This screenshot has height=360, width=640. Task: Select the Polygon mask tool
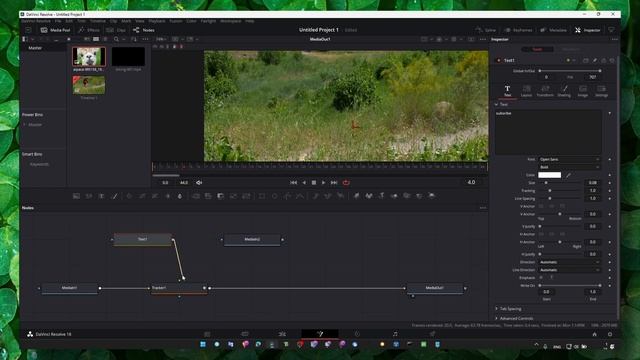pos(287,196)
